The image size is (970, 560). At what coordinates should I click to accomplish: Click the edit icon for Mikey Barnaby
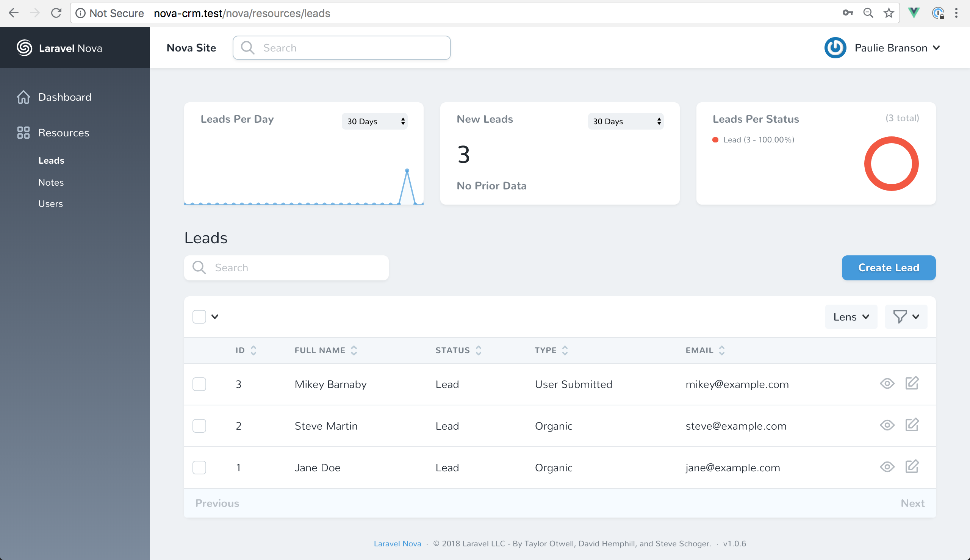912,383
